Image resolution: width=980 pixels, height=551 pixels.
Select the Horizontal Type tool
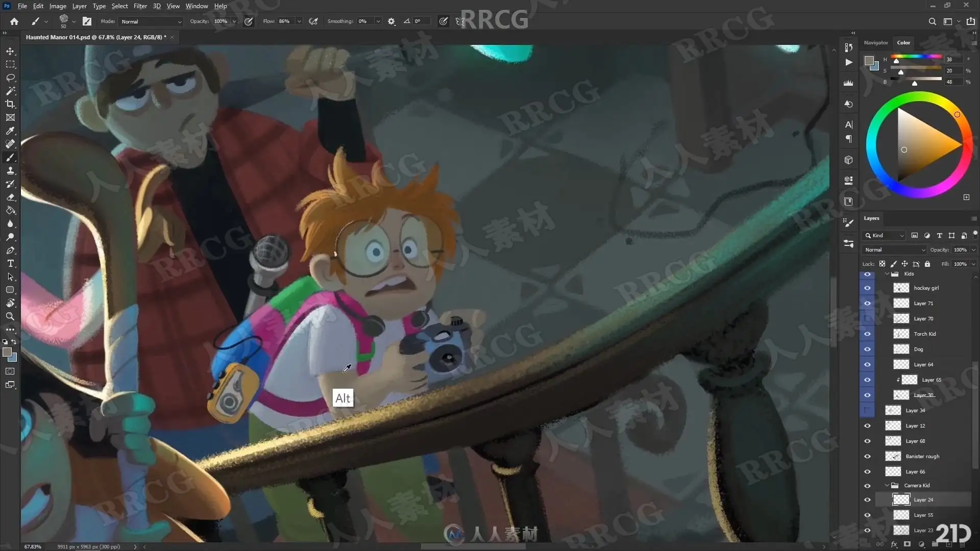pos(10,264)
